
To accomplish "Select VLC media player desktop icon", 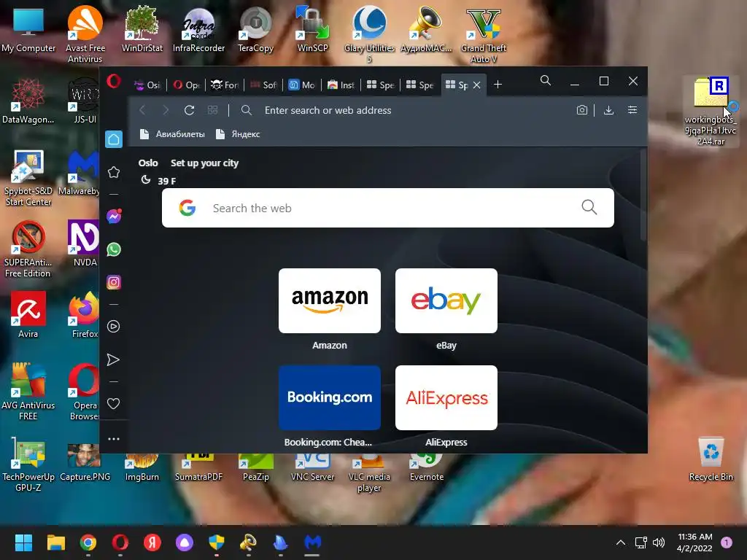I will tap(369, 472).
